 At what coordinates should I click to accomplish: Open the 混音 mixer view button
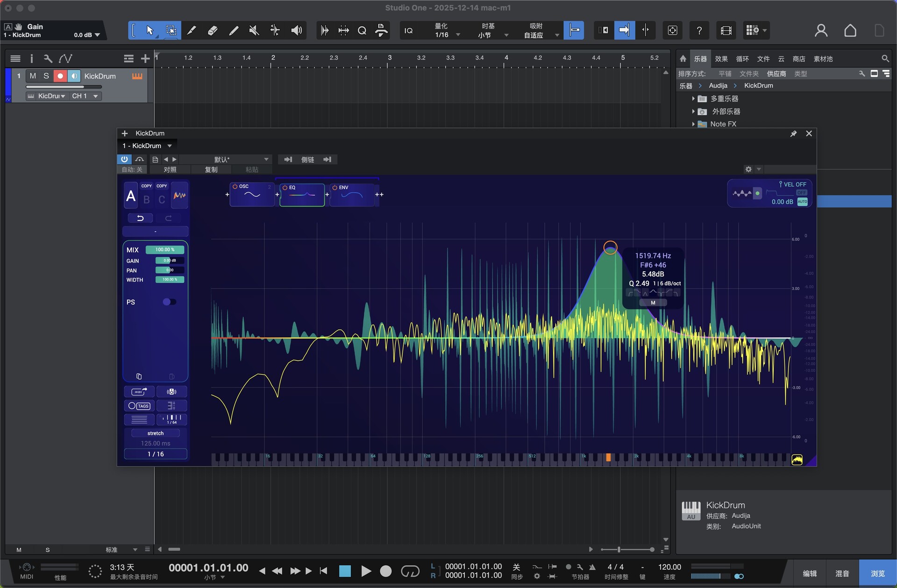[x=842, y=574]
